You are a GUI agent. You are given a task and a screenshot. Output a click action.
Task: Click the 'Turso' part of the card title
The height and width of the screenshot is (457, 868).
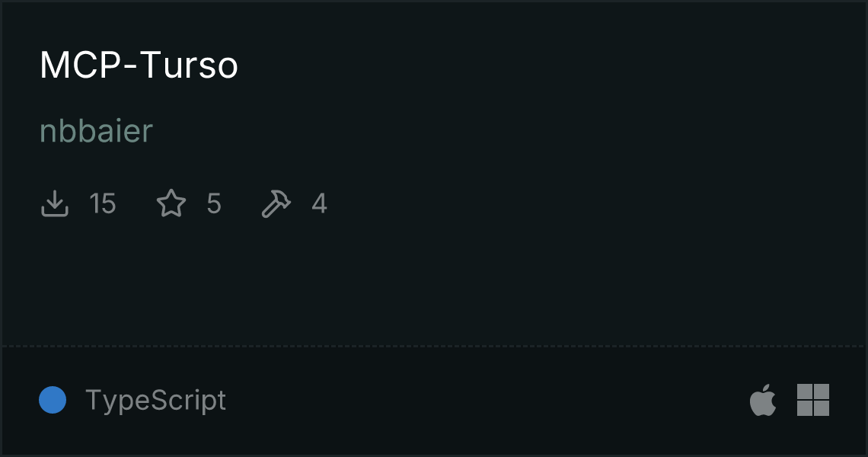pyautogui.click(x=190, y=65)
